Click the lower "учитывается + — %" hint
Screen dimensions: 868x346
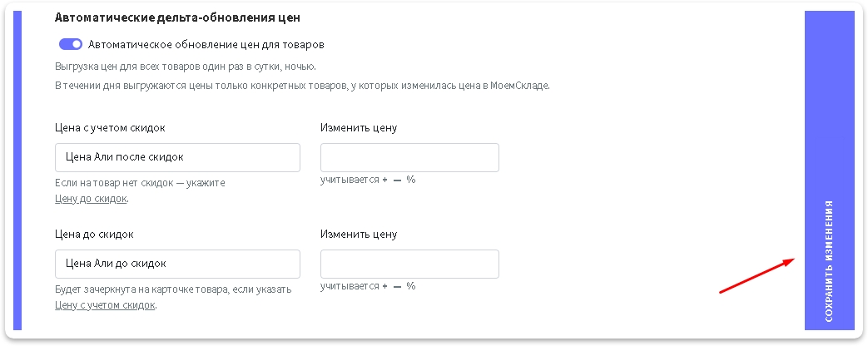pos(368,286)
